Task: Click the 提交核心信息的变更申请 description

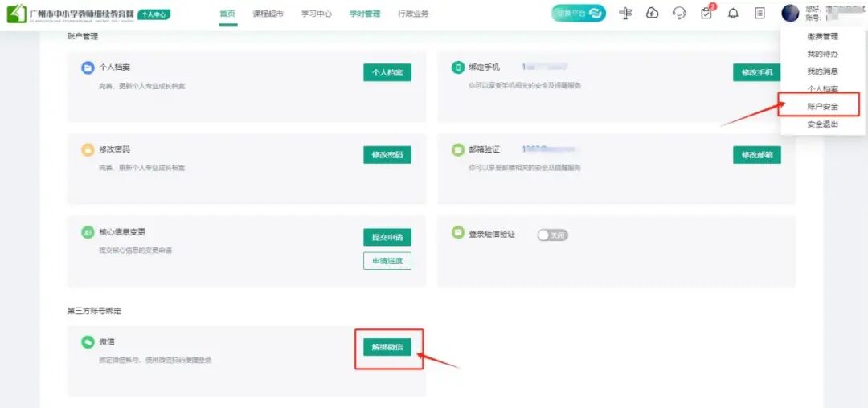Action: [x=135, y=251]
